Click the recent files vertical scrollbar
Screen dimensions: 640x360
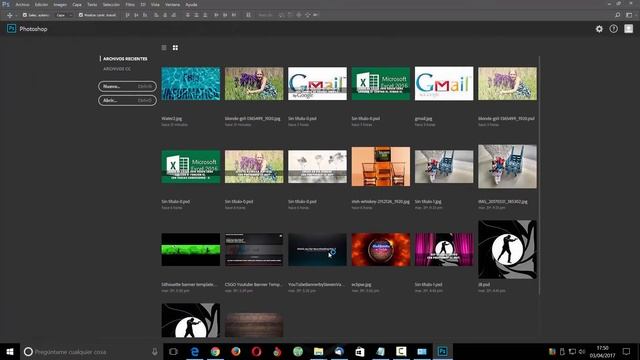click(x=539, y=176)
